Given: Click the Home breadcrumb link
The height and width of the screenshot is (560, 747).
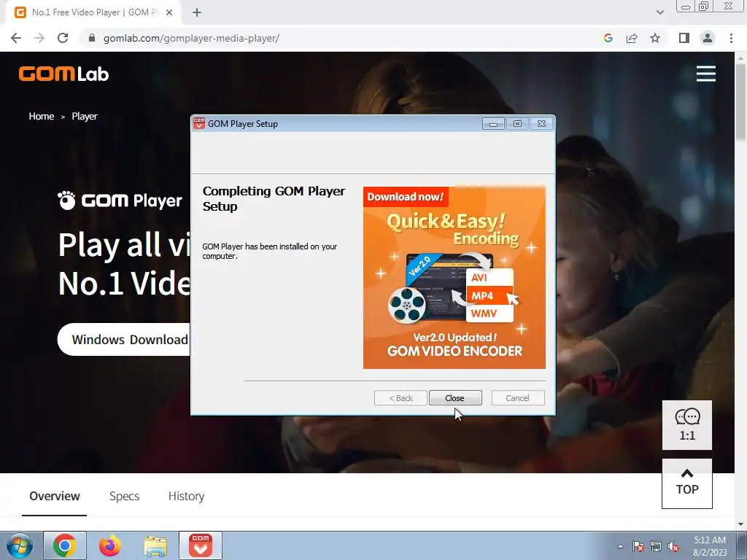Looking at the screenshot, I should [42, 116].
